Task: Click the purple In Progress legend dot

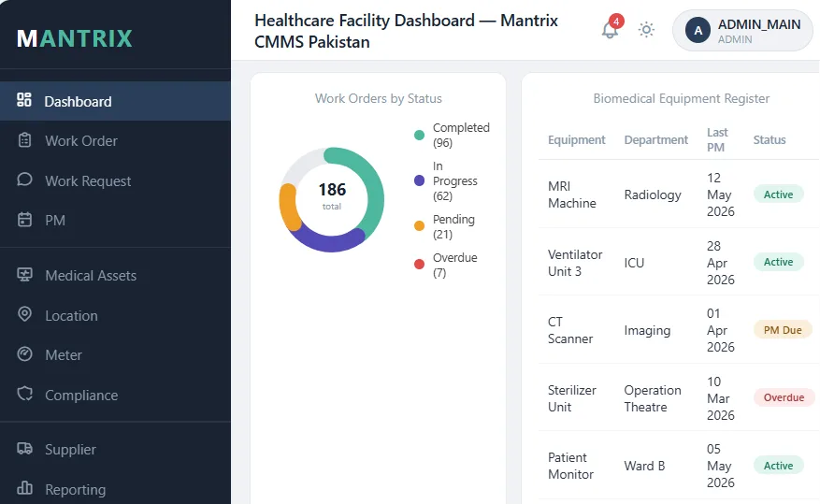Action: (x=419, y=180)
